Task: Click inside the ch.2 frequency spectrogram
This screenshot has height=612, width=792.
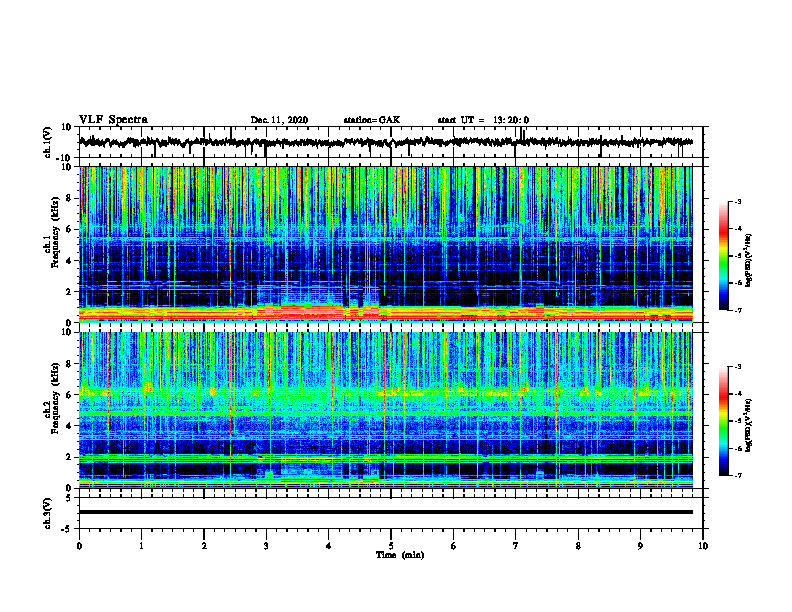Action: point(385,410)
